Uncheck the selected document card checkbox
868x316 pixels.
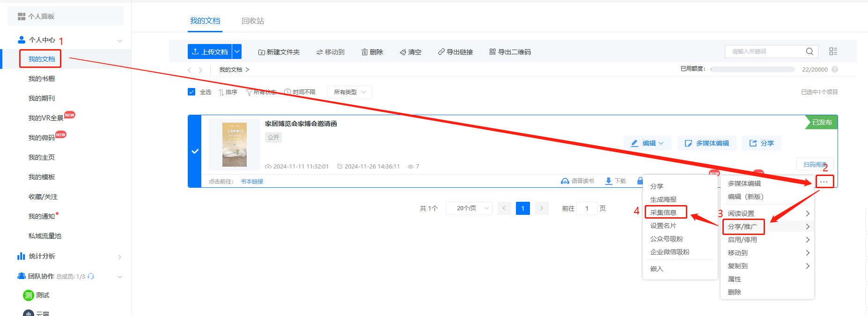(195, 151)
